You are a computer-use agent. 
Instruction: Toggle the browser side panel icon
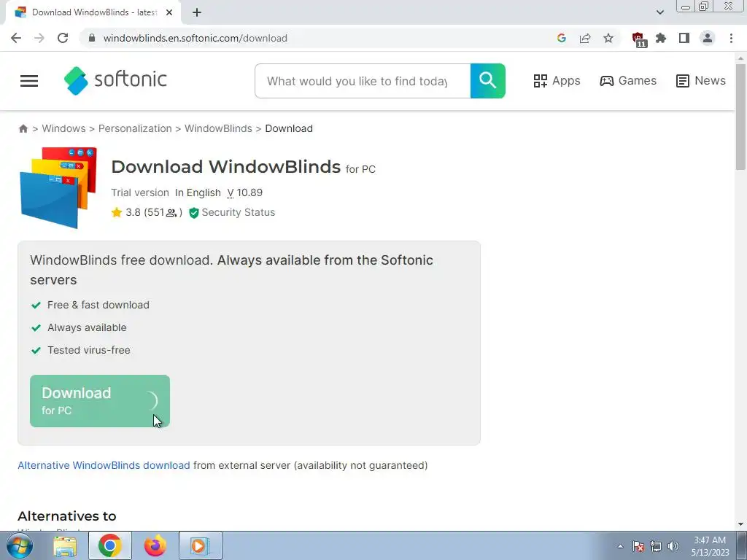[x=684, y=38]
